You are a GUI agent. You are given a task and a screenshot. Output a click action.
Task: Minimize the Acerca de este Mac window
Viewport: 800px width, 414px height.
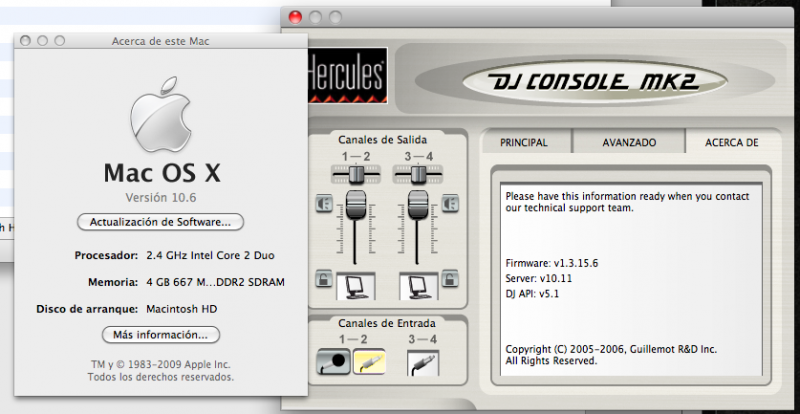[x=43, y=41]
